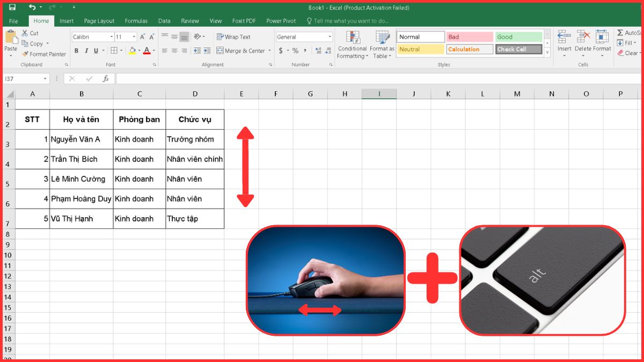Apply Accounting Number Format dollar sign
Viewport: 644px width, 362px height.
[281, 51]
